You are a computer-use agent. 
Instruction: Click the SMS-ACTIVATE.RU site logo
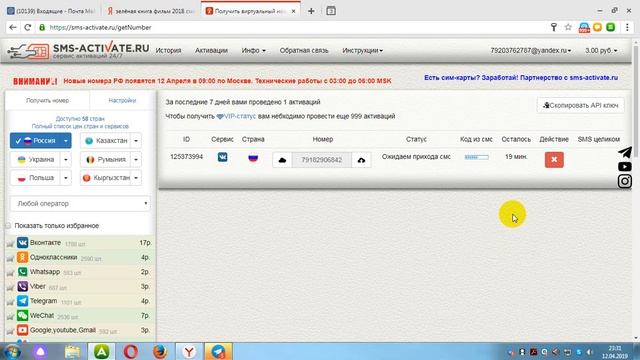(78, 51)
